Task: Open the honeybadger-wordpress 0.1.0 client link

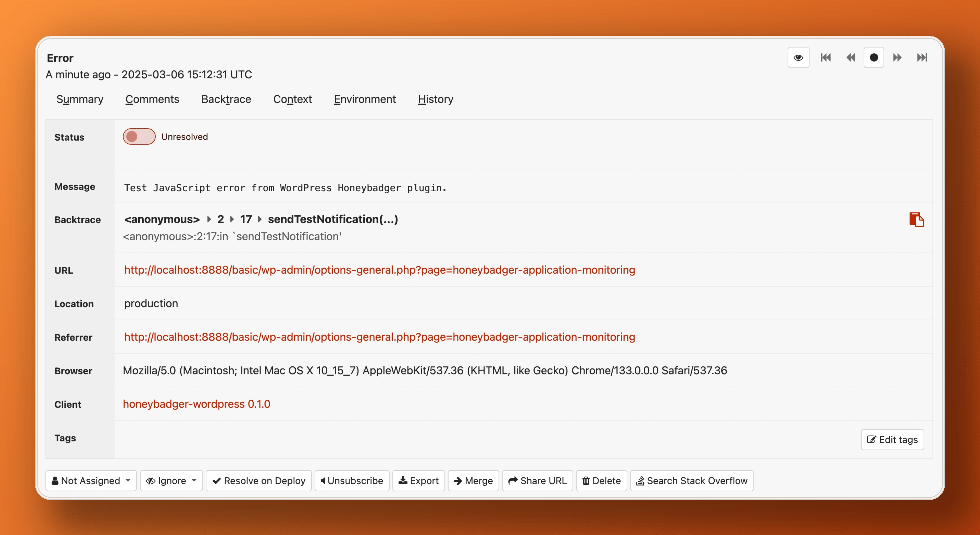Action: point(196,404)
